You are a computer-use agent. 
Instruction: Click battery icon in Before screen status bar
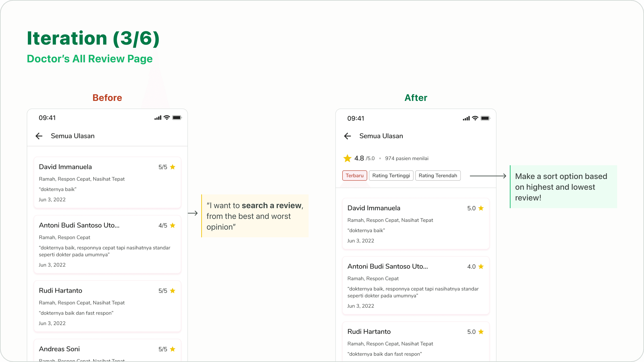(177, 118)
